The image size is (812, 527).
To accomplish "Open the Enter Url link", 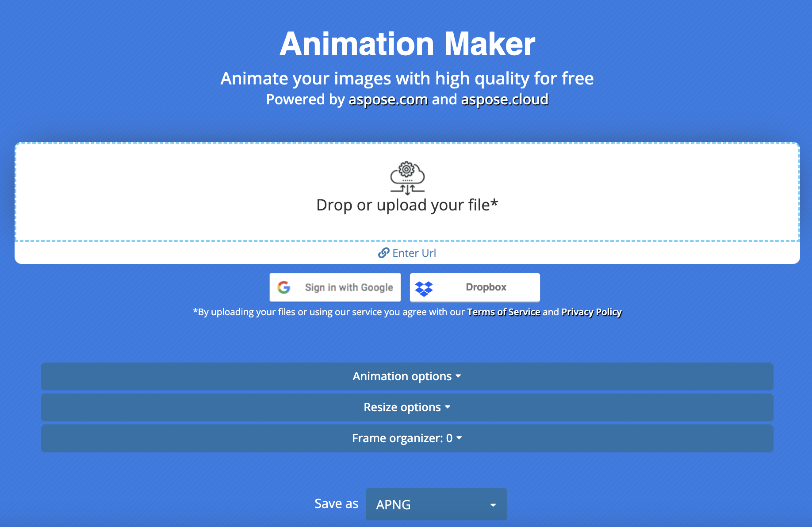I will (x=414, y=253).
